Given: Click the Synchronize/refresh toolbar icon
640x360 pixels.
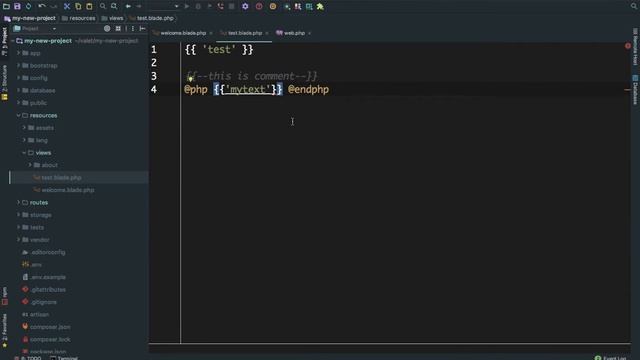Looking at the screenshot, I should click(28, 6).
